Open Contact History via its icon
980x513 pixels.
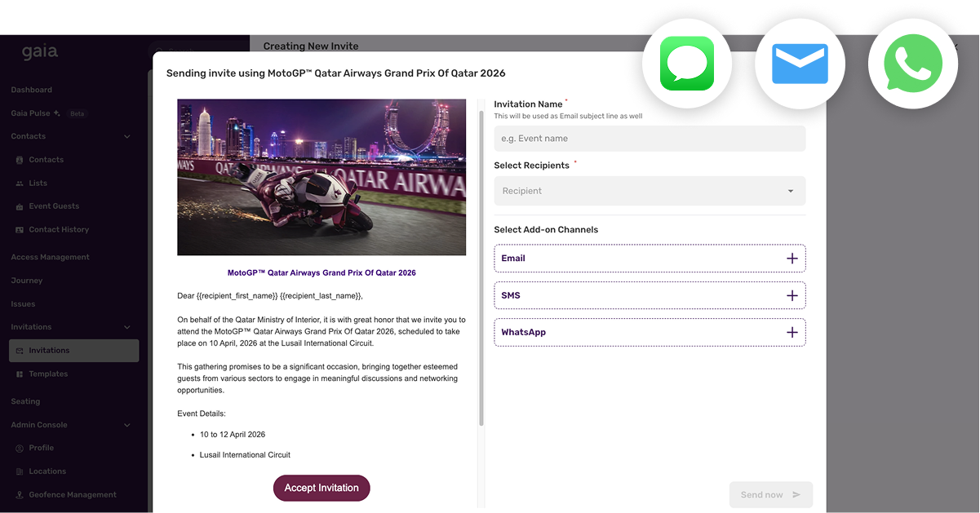(20, 229)
